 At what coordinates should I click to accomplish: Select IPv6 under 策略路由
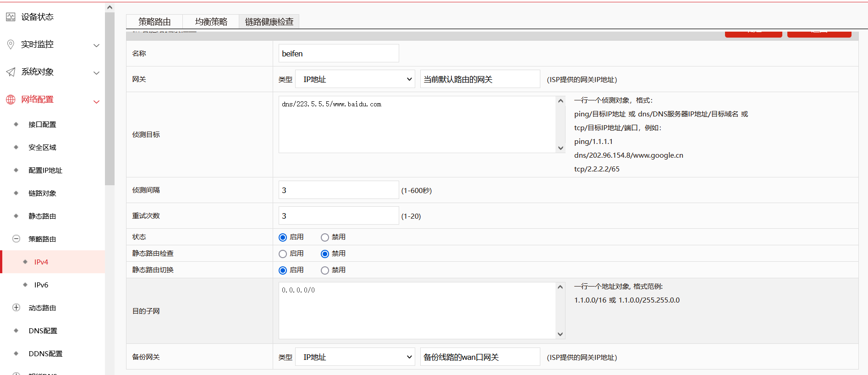click(x=41, y=285)
